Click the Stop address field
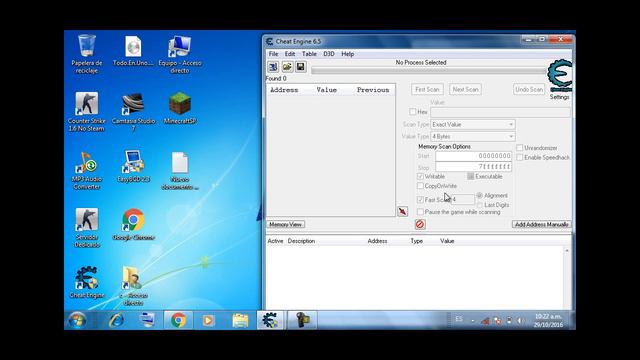Image resolution: width=640 pixels, height=360 pixels. pos(473,167)
